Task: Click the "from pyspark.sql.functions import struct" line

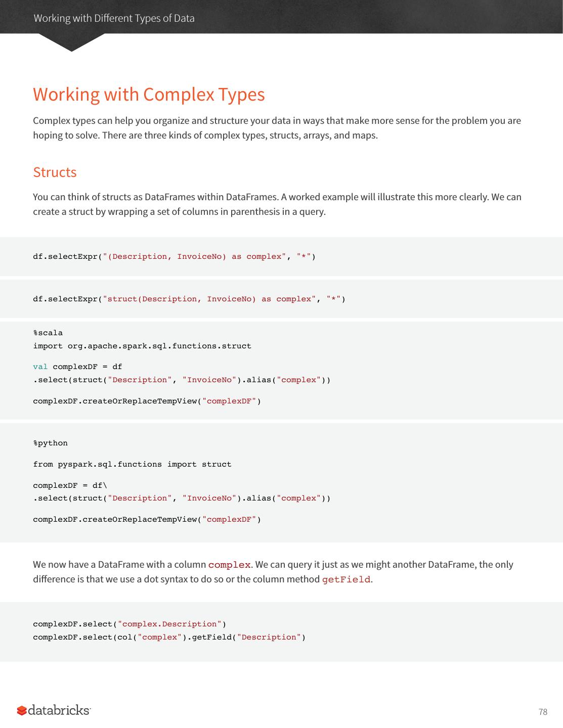Action: (x=132, y=464)
